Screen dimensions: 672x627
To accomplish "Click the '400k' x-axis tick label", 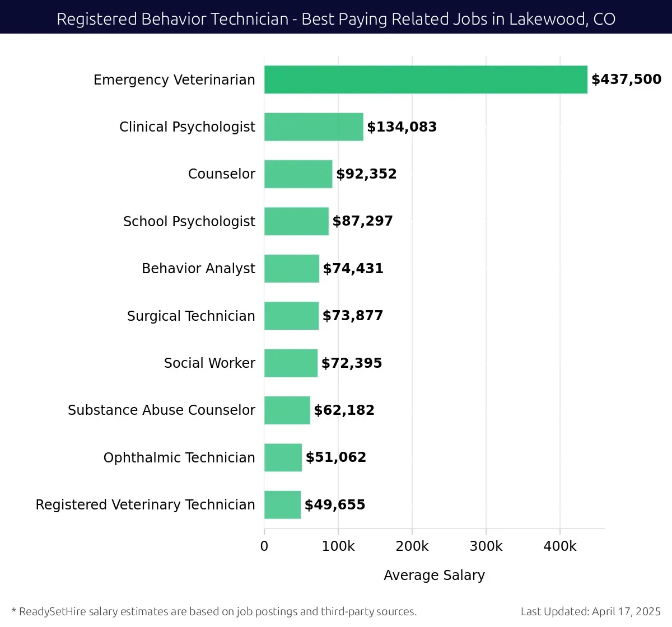I will pos(560,546).
